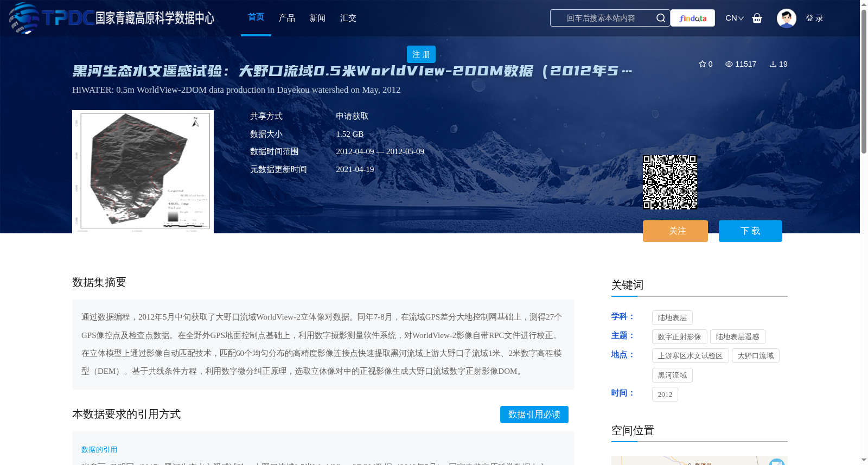Click the 1.52 GB data size value
Image resolution: width=868 pixels, height=465 pixels.
[350, 134]
